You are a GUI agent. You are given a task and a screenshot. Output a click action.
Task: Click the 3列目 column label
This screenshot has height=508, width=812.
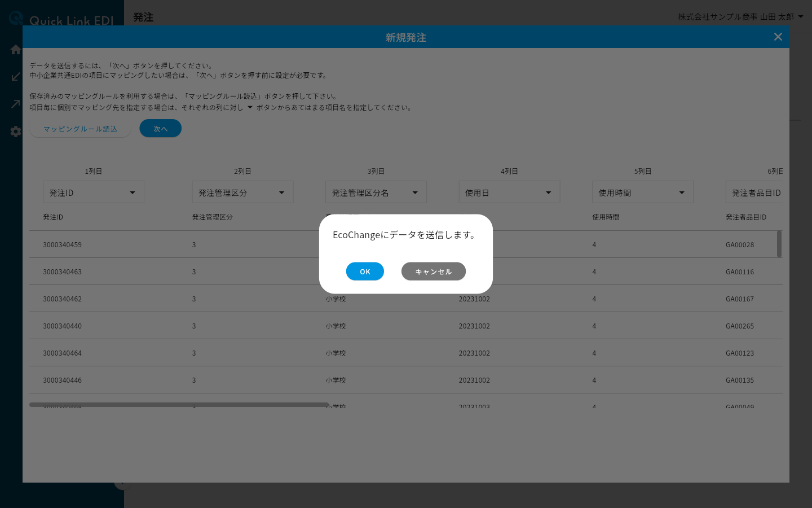pos(376,172)
